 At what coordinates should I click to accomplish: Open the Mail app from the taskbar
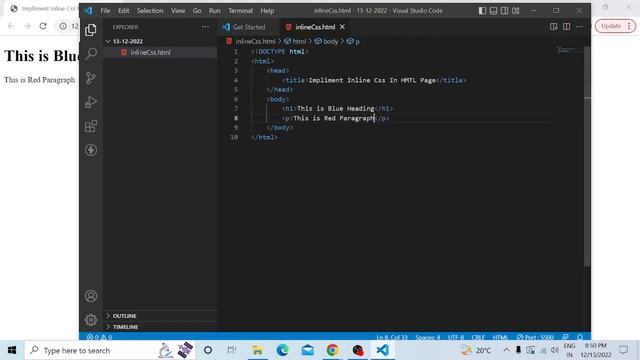[308, 350]
